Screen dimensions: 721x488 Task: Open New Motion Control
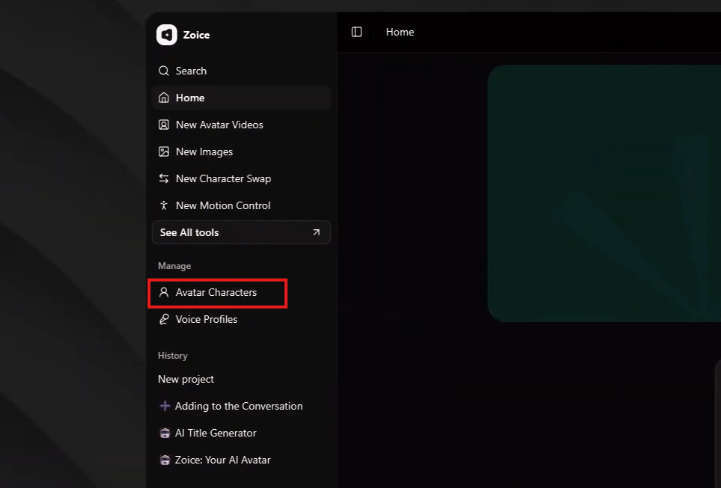coord(241,205)
